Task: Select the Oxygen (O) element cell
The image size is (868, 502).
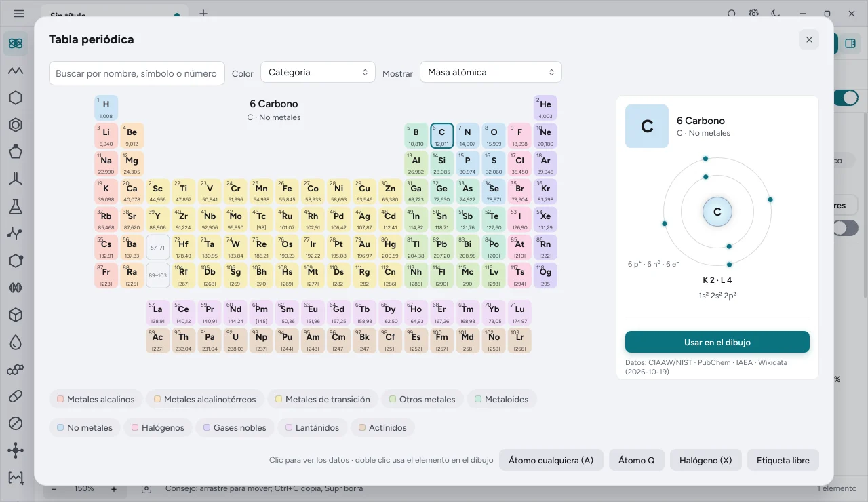Action: (x=494, y=136)
